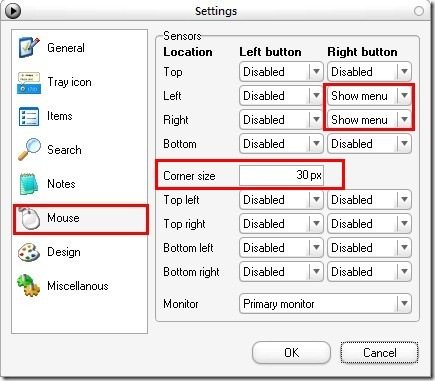Expand Top left corner left button dropdown
435x381 pixels.
tap(281, 200)
